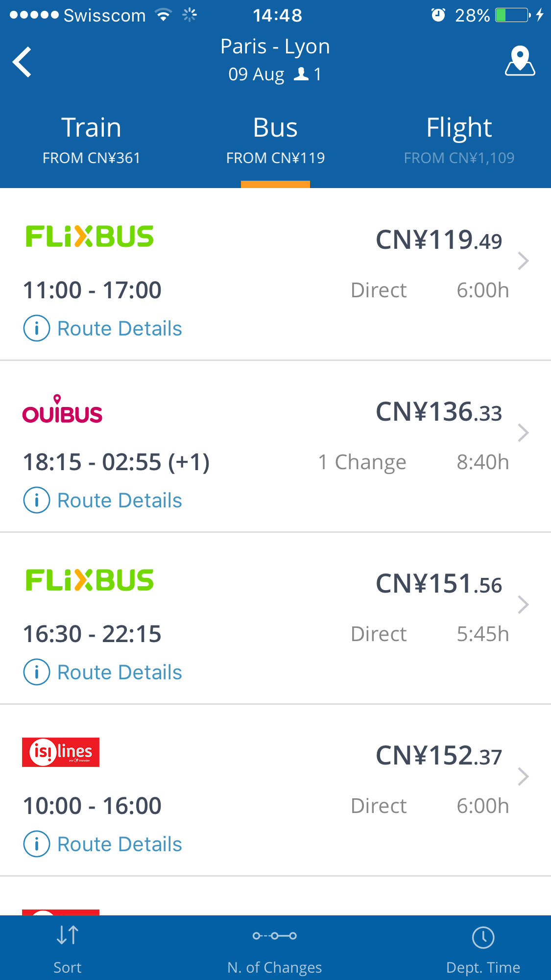Switch to the Train tab
Image resolution: width=551 pixels, height=980 pixels.
(92, 140)
